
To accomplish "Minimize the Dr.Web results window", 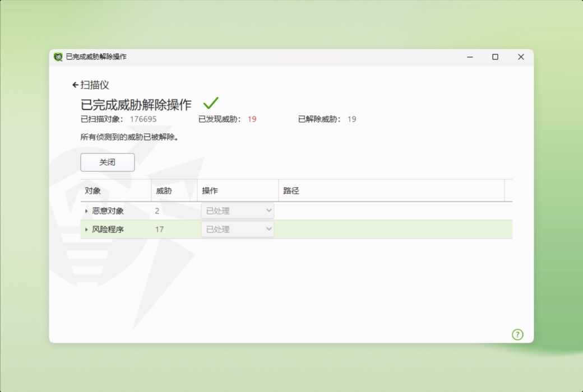I will (x=469, y=57).
